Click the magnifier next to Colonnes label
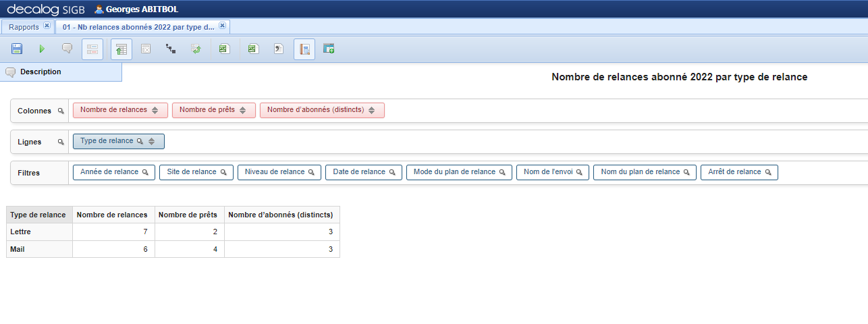Image resolution: width=868 pixels, height=324 pixels. (61, 111)
